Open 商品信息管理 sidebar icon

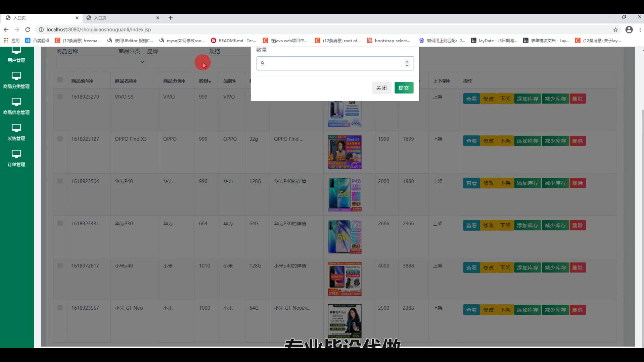16,102
